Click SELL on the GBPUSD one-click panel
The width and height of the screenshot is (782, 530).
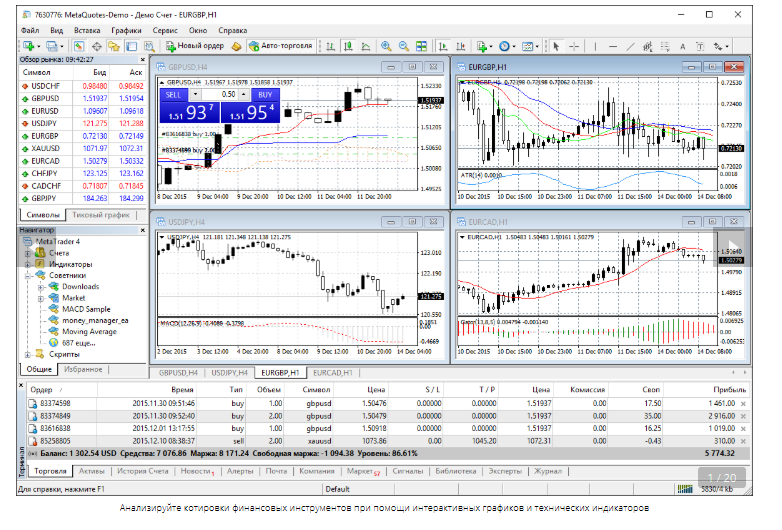[x=173, y=93]
